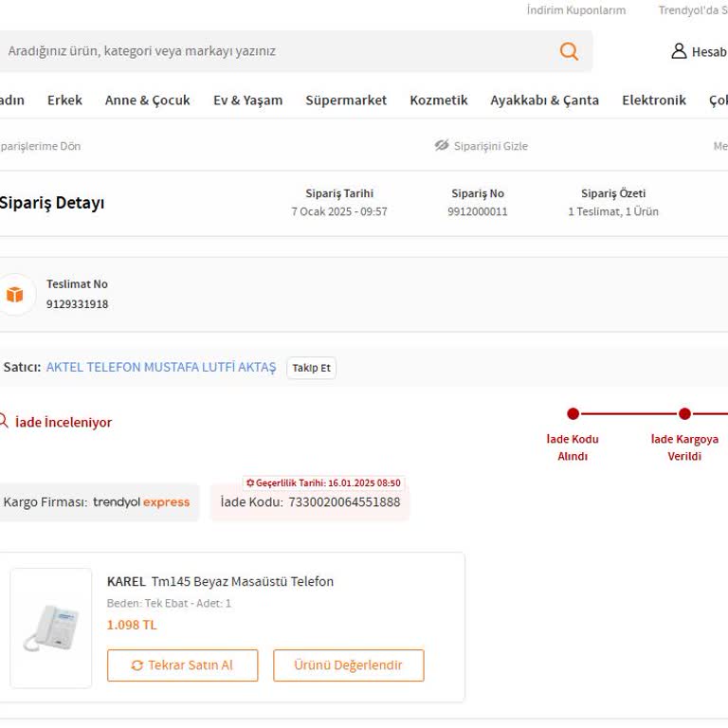The height and width of the screenshot is (728, 728).
Task: Open seller AKTEL TELEFON MUSTAFA LUTFİ AKTAŞ link
Action: 161,367
